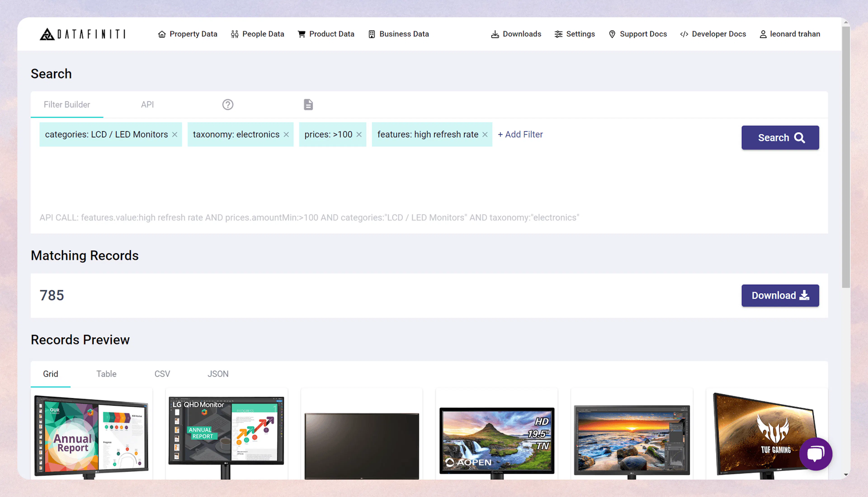Viewport: 868px width, 497px height.
Task: Click the document icon beside the help icon
Action: click(x=308, y=104)
